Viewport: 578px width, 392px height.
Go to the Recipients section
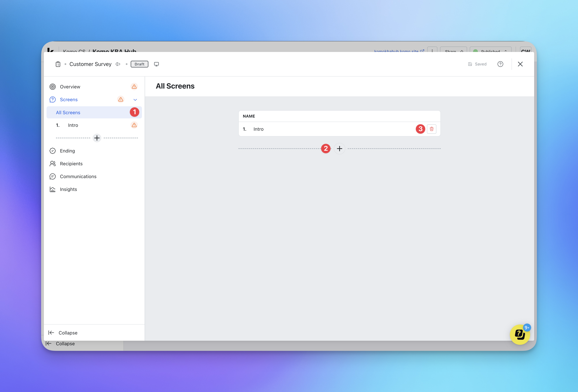[71, 164]
